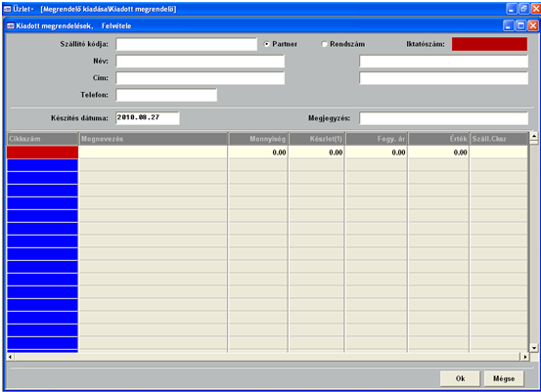This screenshot has height=392, width=541.
Task: Click first row's Érték 0.00 cell
Action: 438,152
